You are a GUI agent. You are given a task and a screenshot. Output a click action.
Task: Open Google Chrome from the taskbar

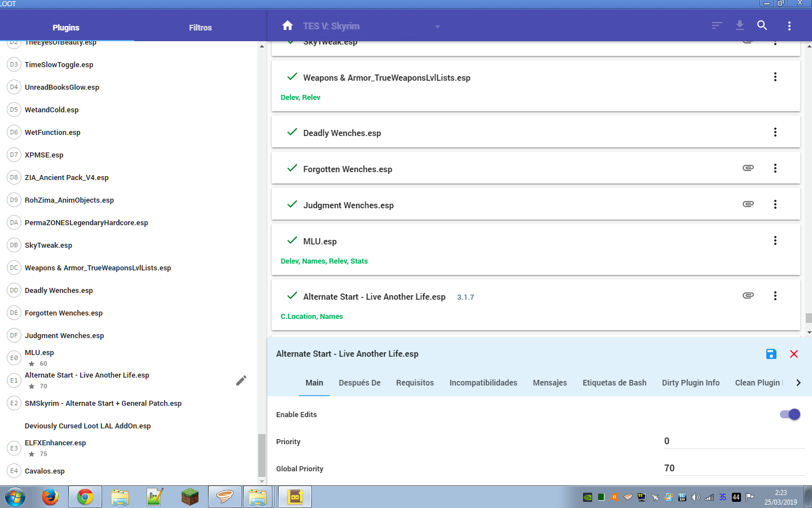pos(85,497)
